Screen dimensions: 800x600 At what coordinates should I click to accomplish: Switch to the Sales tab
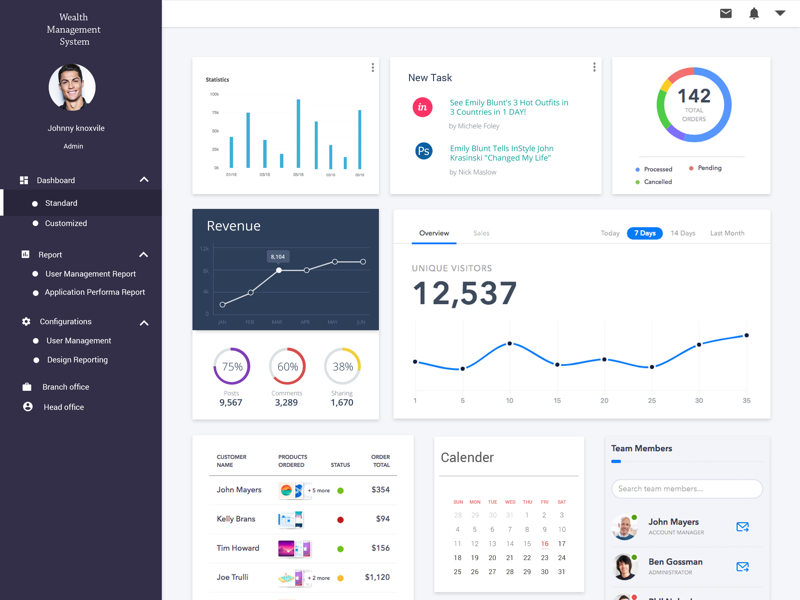click(x=481, y=233)
